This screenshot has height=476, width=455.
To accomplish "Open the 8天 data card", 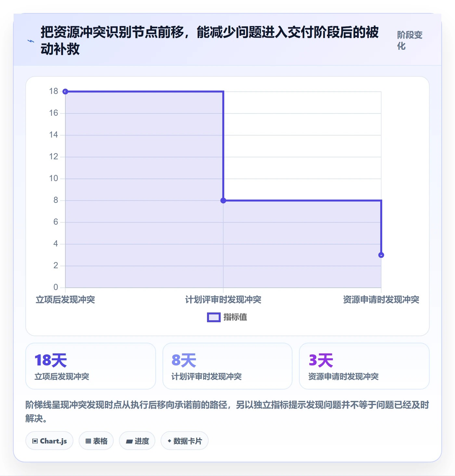I will 227,366.
